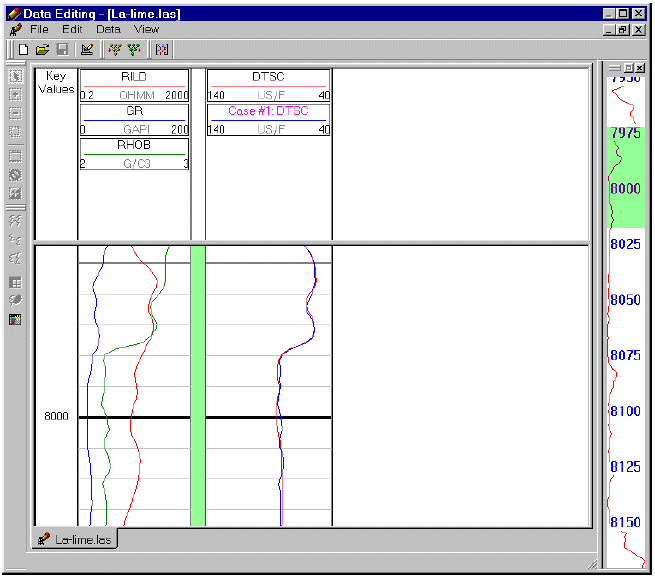This screenshot has width=655, height=578.
Task: Open the File menu
Action: (x=39, y=29)
